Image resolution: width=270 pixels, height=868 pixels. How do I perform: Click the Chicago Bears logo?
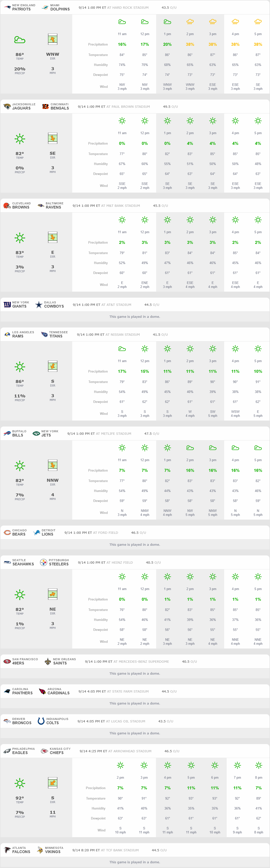(x=7, y=532)
